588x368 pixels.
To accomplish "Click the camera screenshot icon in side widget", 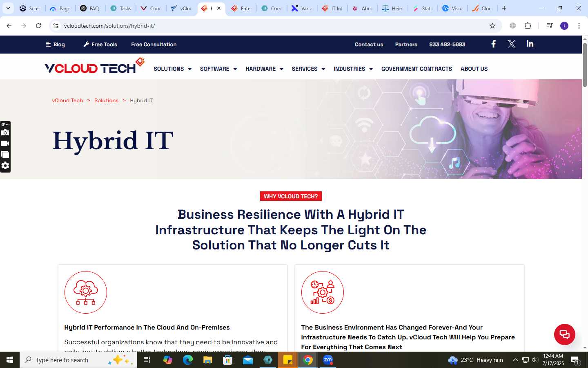I will point(5,132).
